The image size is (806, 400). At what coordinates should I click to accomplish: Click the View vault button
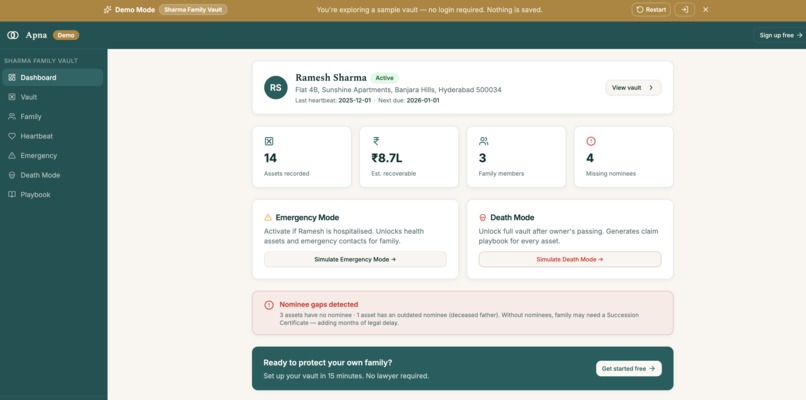(633, 88)
